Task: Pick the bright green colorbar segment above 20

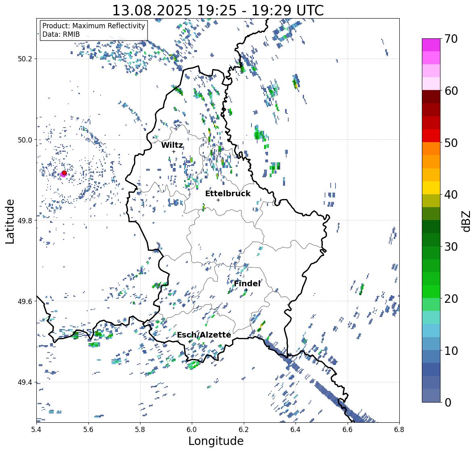Action: 431,292
